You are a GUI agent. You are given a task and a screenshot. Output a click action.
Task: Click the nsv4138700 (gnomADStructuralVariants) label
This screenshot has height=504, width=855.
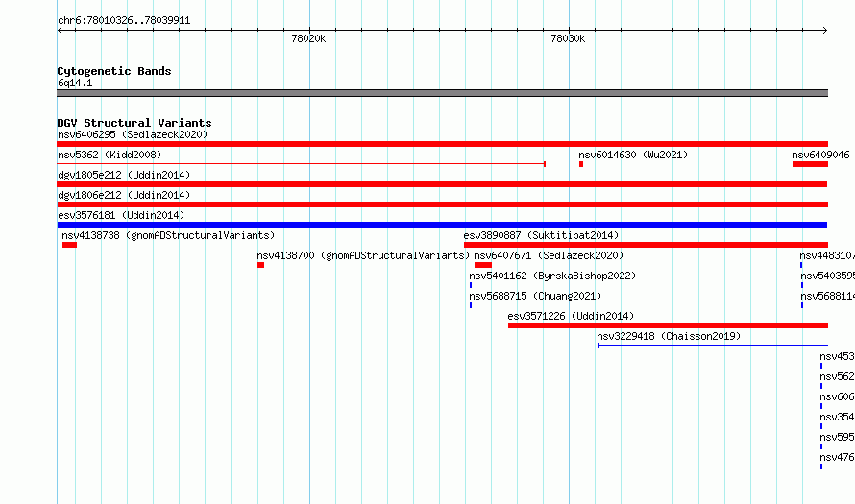point(363,255)
